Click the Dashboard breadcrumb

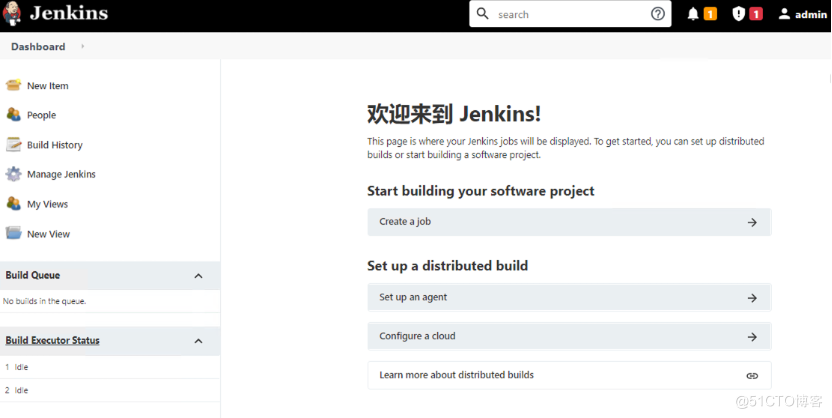pos(38,47)
